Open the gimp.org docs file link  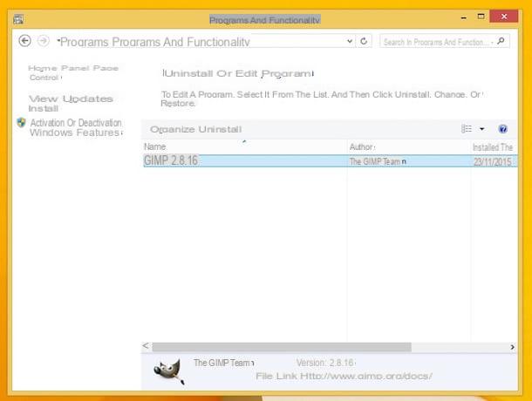344,377
